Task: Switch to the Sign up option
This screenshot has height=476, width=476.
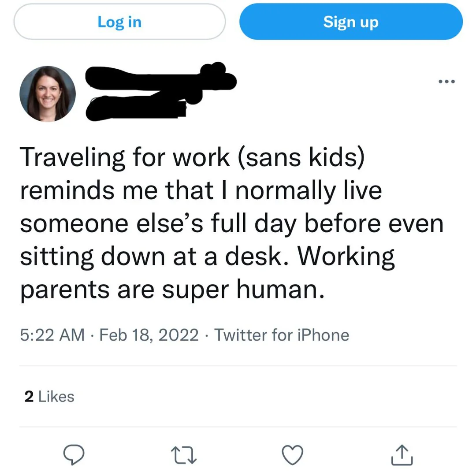Action: coord(350,22)
